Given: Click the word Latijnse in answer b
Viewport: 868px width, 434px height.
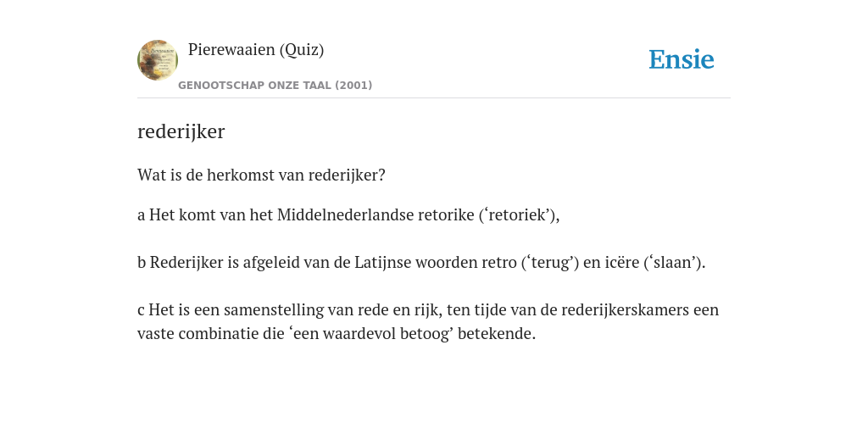Looking at the screenshot, I should coord(382,263).
